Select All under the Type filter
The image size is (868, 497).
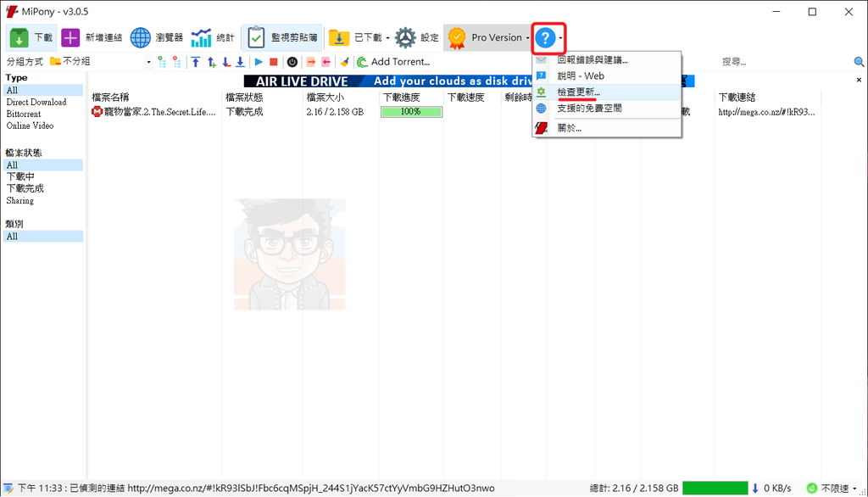43,90
